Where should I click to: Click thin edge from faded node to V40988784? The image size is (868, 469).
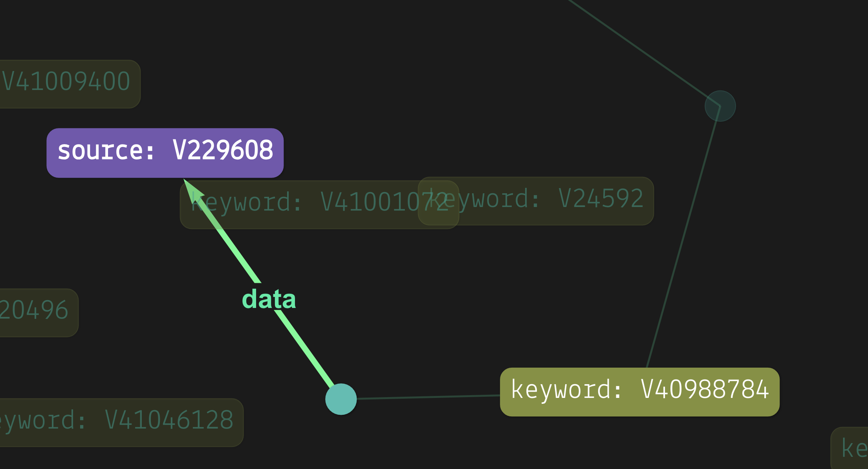click(x=683, y=237)
